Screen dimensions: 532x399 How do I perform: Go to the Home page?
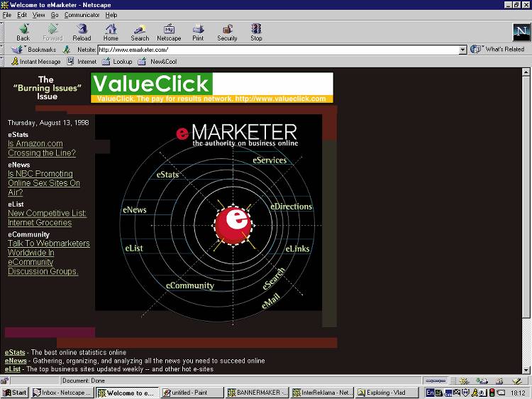(x=111, y=33)
